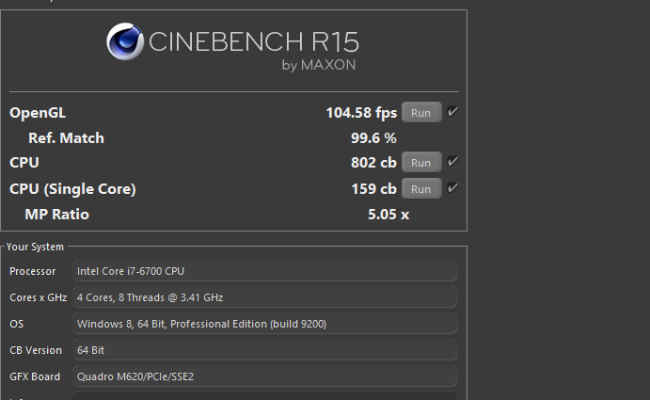Click the OpenGL label
This screenshot has width=650, height=400.
(x=37, y=113)
